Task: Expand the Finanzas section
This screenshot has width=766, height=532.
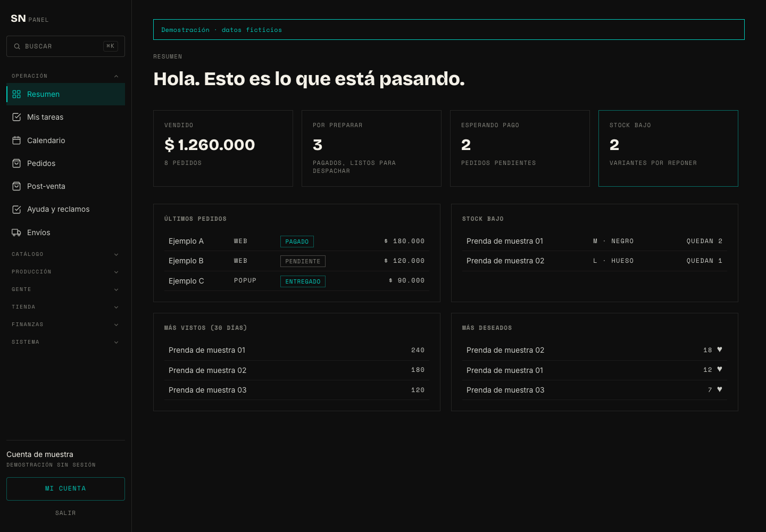Action: click(65, 325)
